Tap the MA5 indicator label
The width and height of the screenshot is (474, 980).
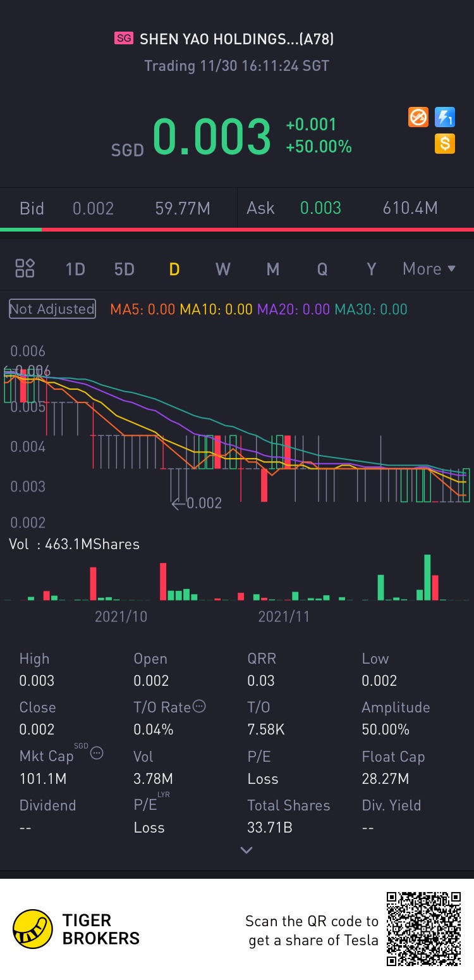tap(143, 309)
